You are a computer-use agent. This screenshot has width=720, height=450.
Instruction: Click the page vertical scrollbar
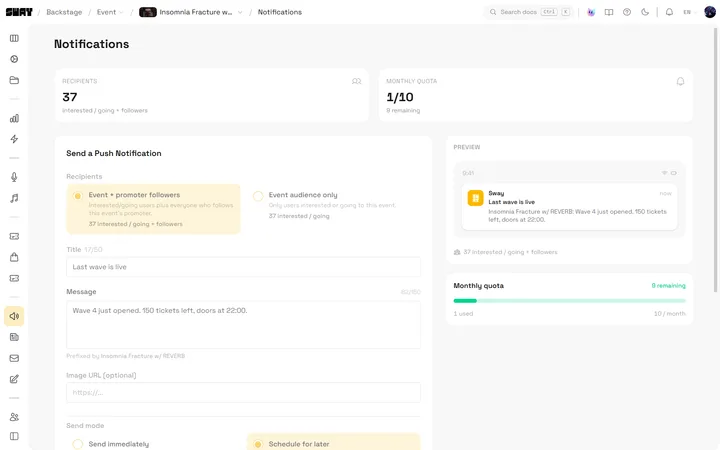715,159
